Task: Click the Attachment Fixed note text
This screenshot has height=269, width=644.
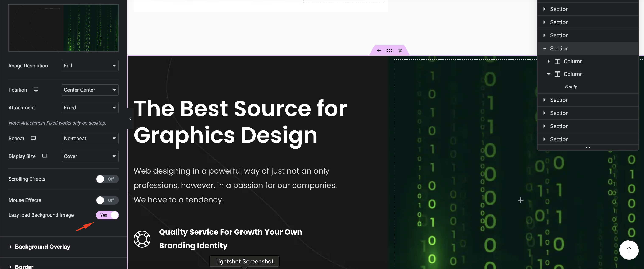Action: coord(57,123)
